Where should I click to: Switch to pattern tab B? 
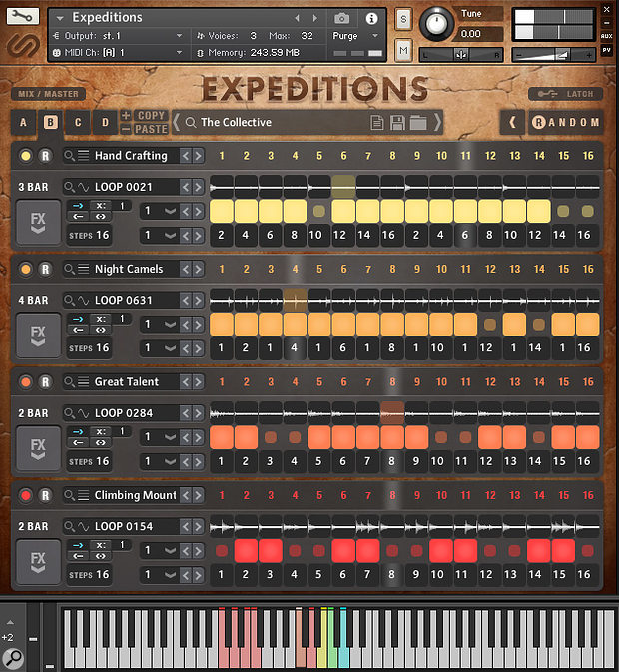(x=50, y=122)
